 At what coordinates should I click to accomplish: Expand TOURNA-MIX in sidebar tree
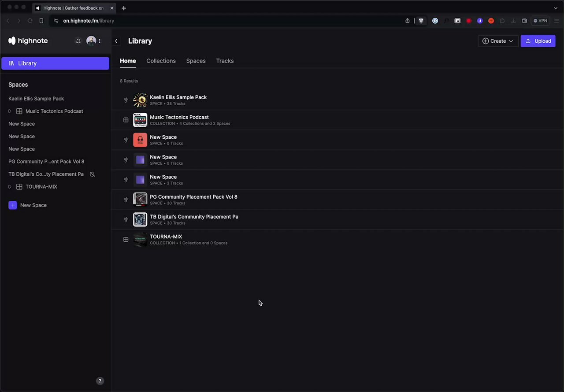tap(10, 187)
